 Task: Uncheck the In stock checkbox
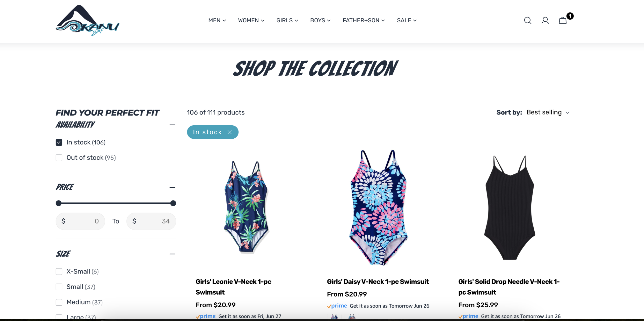(59, 142)
